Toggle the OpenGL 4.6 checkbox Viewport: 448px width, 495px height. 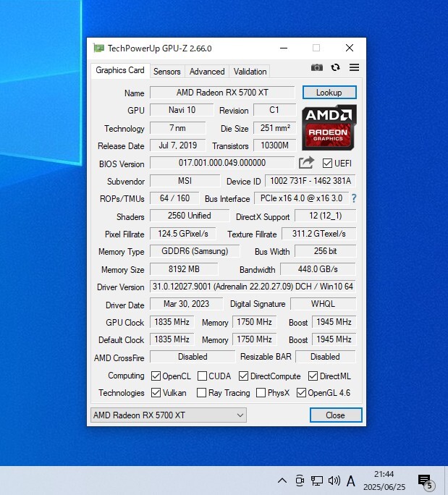click(301, 393)
